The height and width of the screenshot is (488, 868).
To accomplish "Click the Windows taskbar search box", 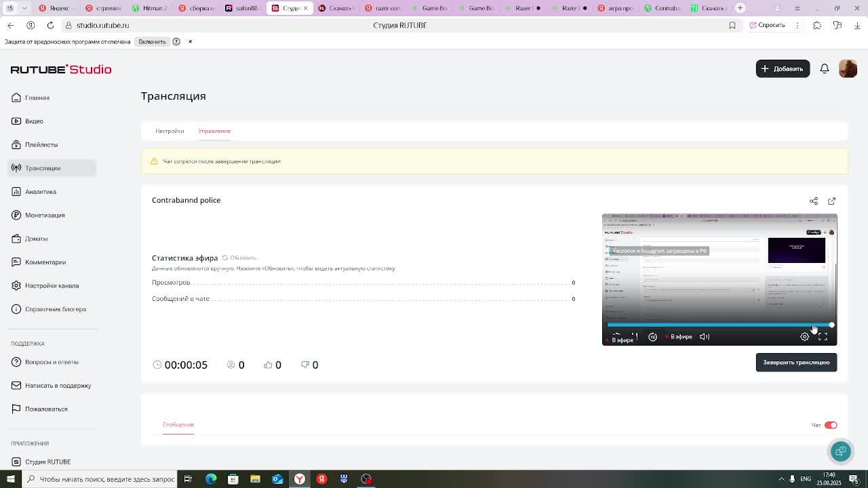I will (x=100, y=479).
